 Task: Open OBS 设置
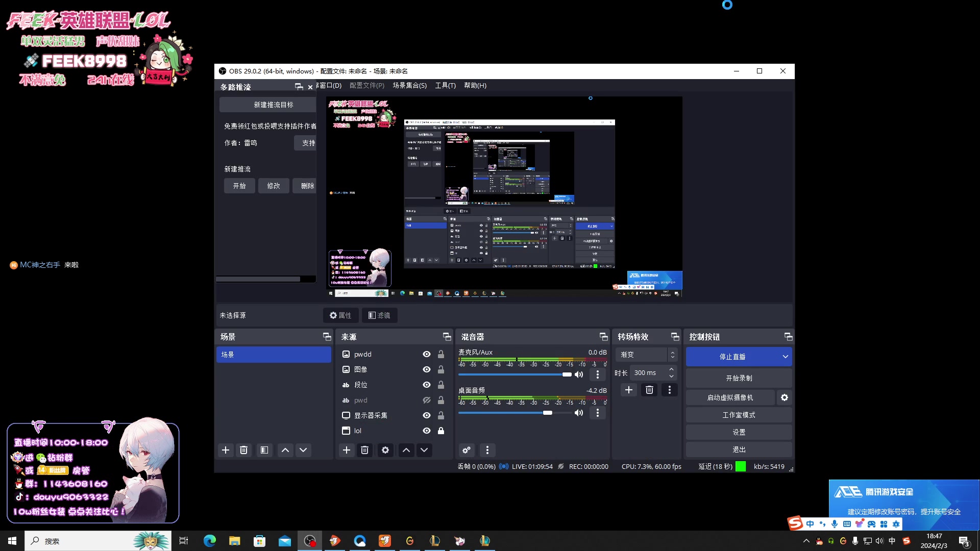739,432
